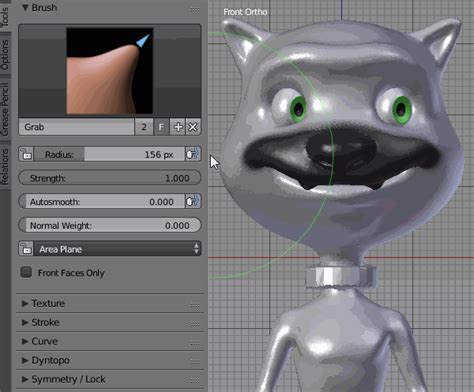Open the Area Plane dropdown
Viewport: 474px width, 392px height.
tap(117, 249)
